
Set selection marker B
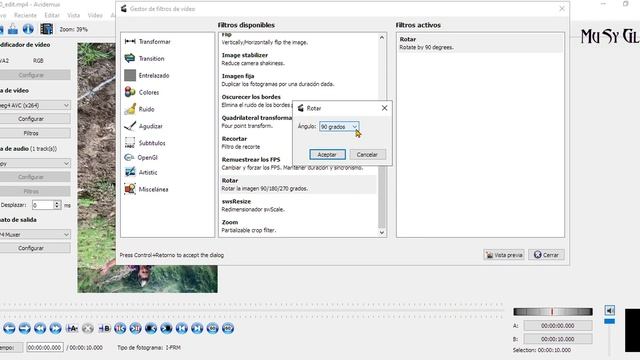pos(104,328)
